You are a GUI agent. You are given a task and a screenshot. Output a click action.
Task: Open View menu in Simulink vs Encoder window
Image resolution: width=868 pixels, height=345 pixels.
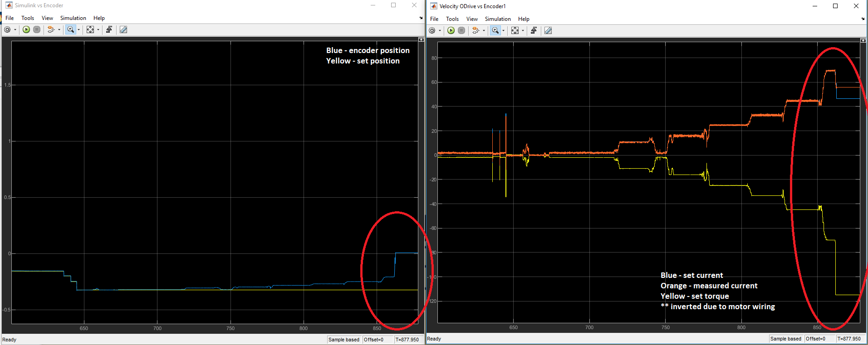click(x=47, y=18)
